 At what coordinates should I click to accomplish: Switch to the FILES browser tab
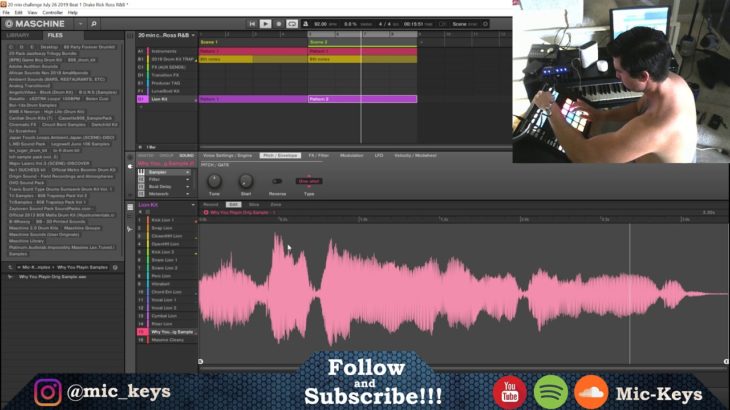tap(55, 35)
